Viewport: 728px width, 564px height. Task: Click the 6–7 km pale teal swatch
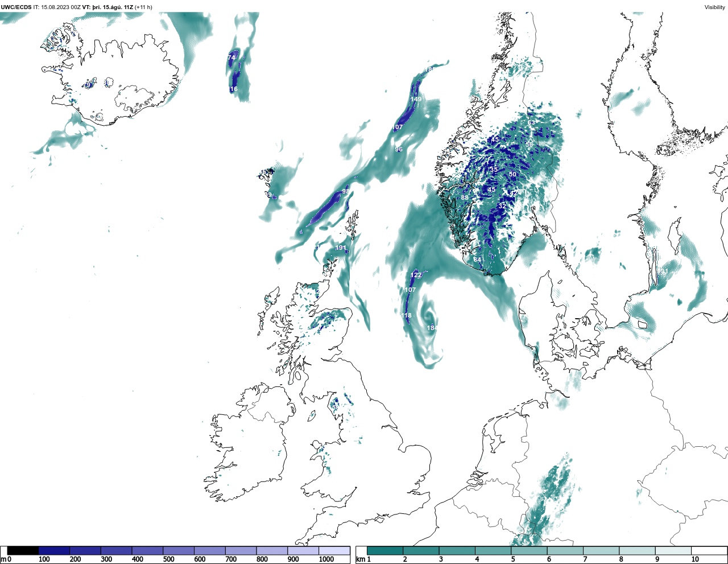pyautogui.click(x=565, y=551)
